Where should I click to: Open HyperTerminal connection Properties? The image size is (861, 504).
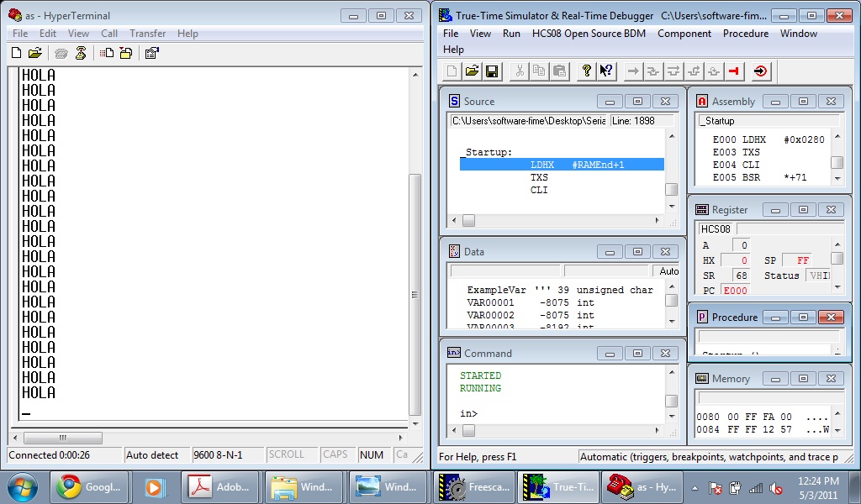click(151, 52)
